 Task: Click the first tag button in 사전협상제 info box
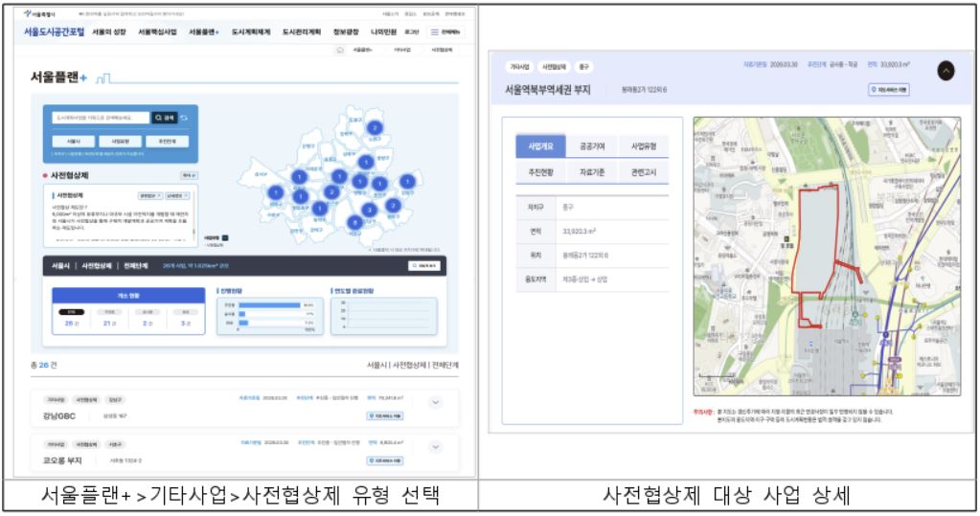click(x=150, y=195)
